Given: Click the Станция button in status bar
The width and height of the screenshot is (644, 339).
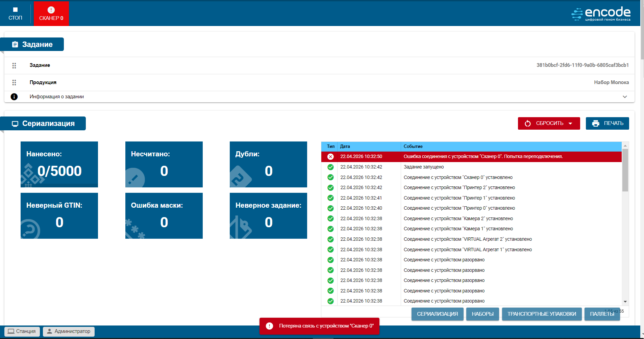Looking at the screenshot, I should (22, 331).
